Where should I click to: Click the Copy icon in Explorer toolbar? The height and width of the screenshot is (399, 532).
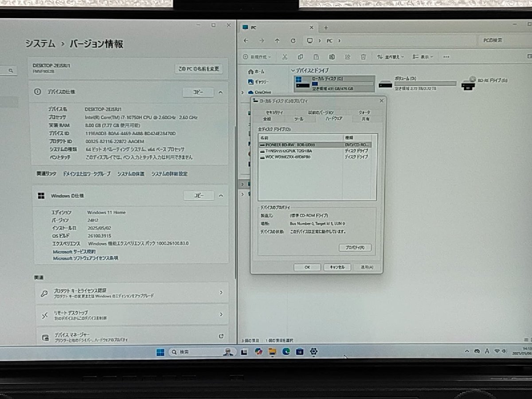(300, 57)
